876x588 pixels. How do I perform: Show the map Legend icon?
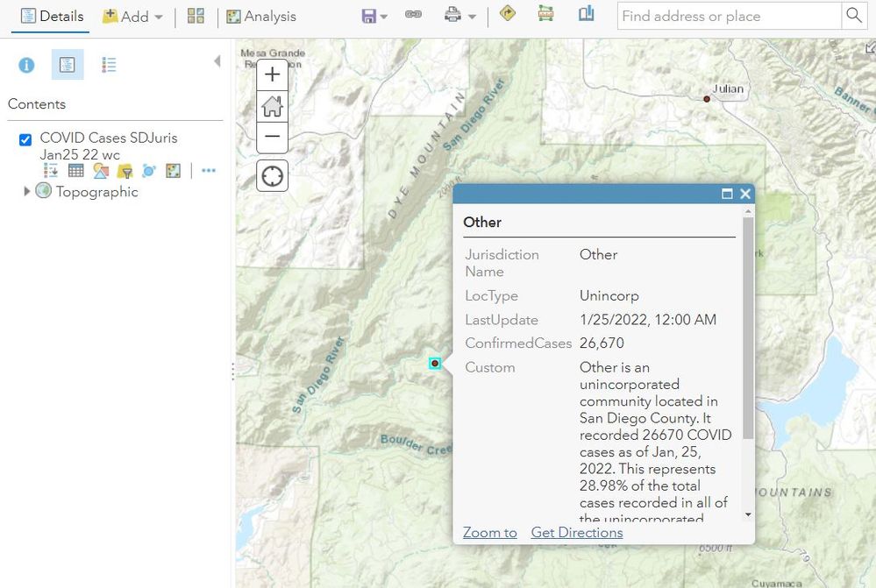click(109, 66)
